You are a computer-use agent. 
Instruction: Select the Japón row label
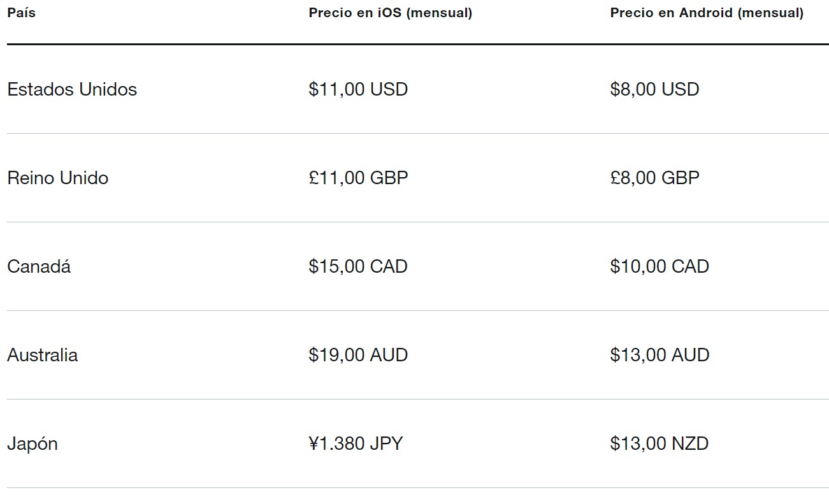32,444
